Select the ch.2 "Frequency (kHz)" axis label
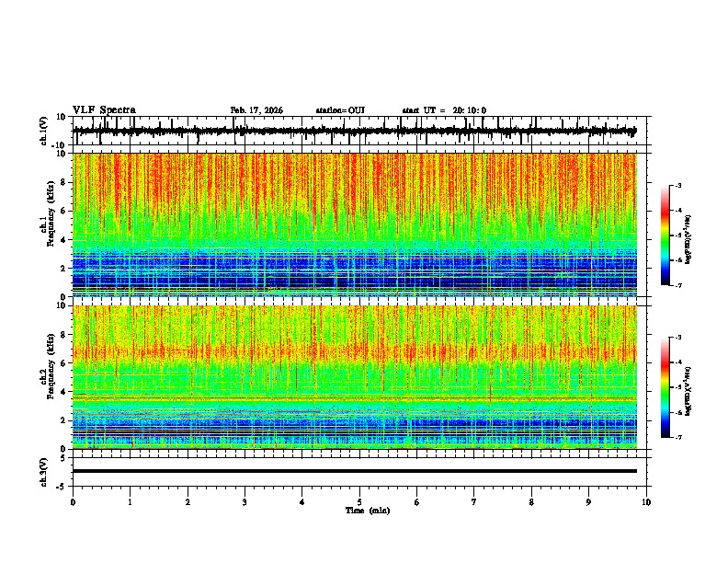This screenshot has height=563, width=728. pos(51,366)
